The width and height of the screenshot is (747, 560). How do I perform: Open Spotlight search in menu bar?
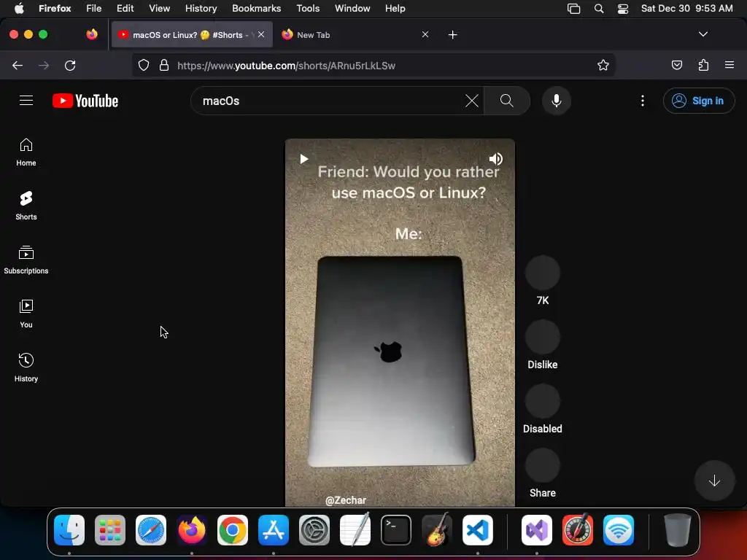click(x=599, y=9)
